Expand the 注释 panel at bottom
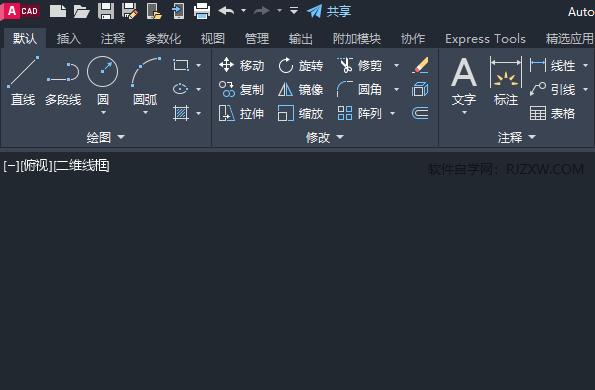 [516, 137]
